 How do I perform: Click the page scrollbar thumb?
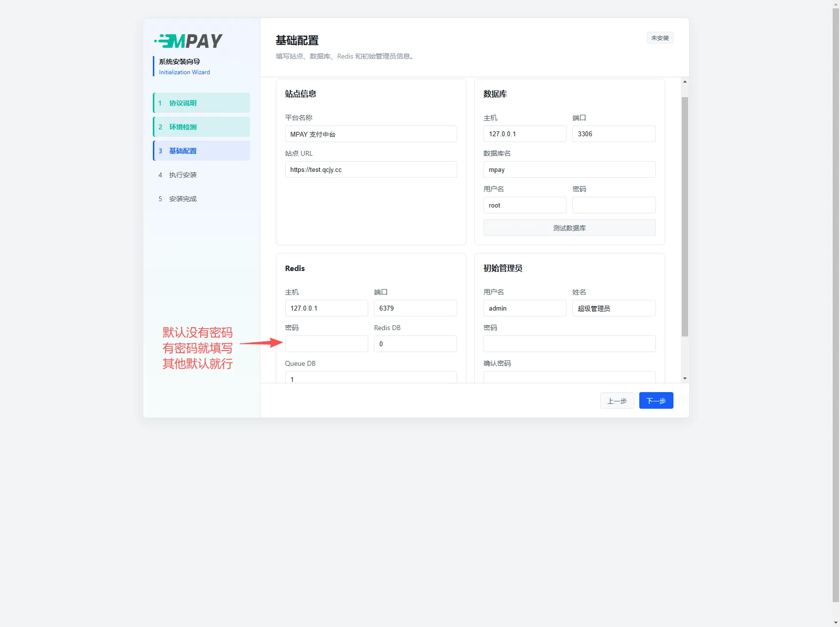[836, 305]
